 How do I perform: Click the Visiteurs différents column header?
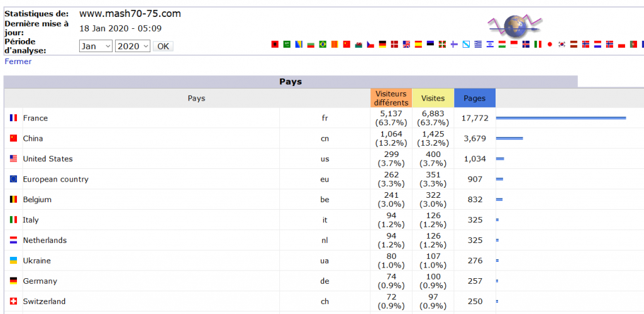[x=391, y=99]
